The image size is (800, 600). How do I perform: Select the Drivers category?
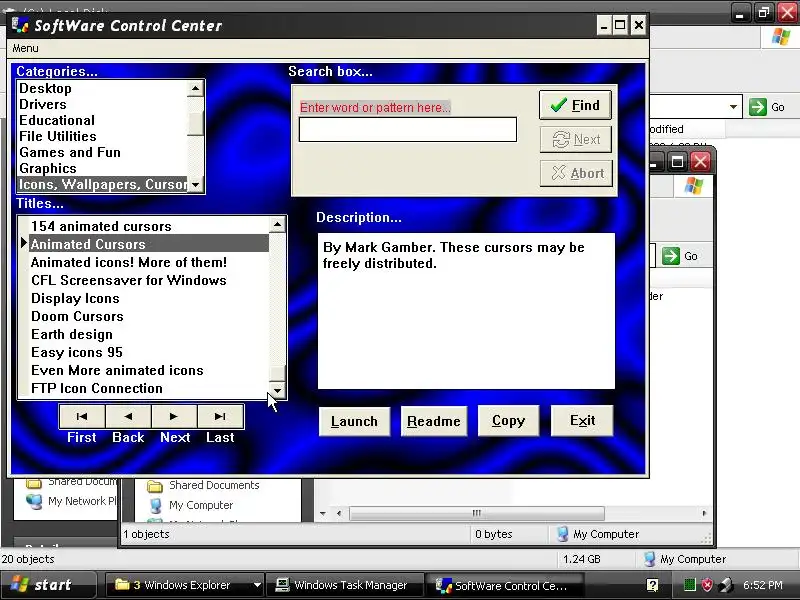pos(103,104)
